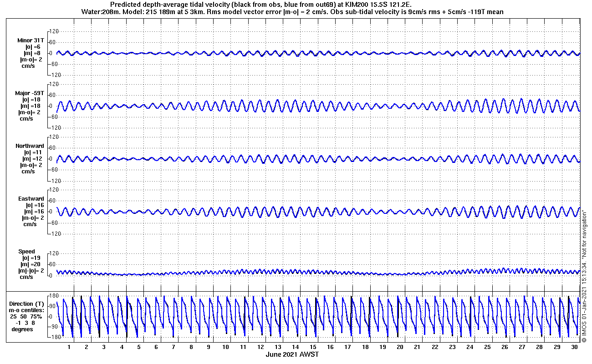Click day '1' on the date axis
The height and width of the screenshot is (364, 592).
click(x=69, y=347)
